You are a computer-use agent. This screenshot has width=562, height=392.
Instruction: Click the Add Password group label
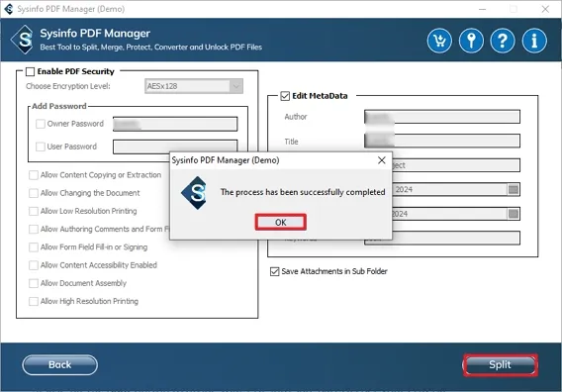coord(59,106)
